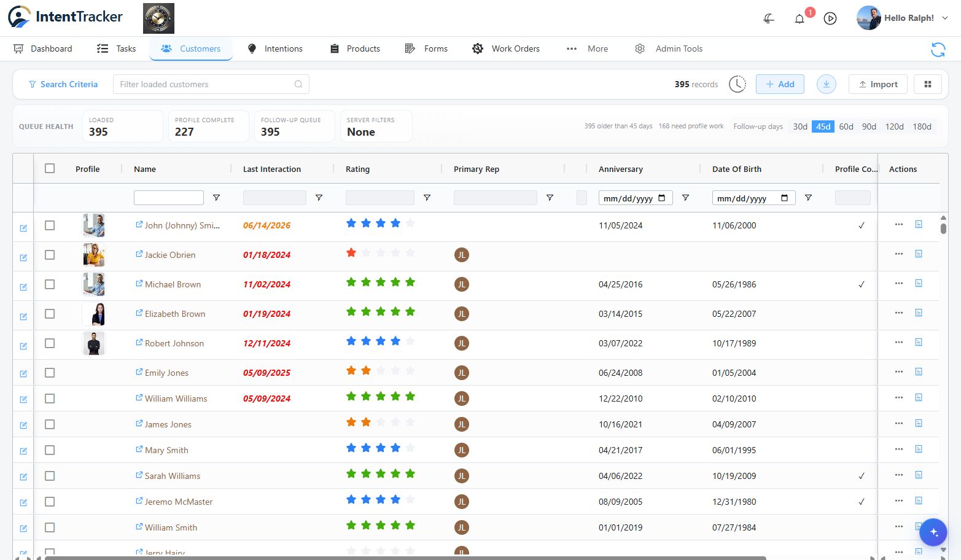Click the Date Of Birth filter icon
961x560 pixels.
808,198
